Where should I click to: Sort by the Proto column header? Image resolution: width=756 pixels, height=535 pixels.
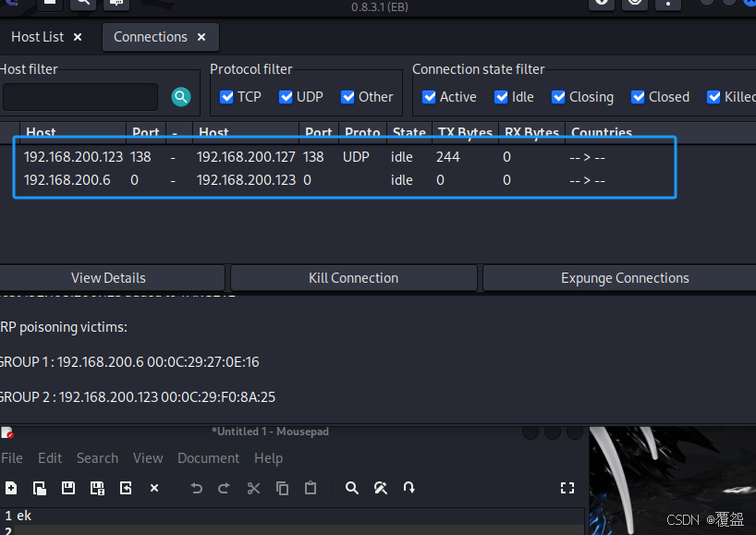(362, 132)
